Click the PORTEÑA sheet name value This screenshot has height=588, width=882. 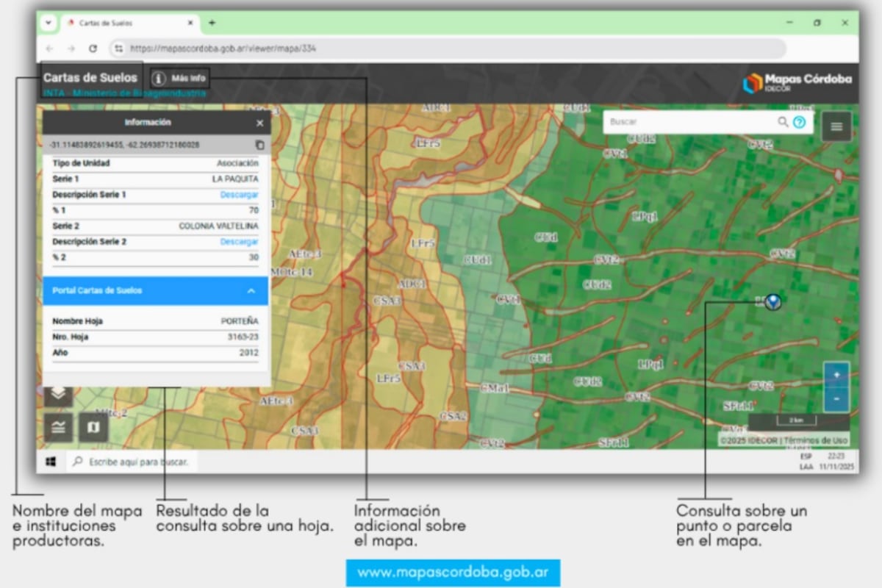pyautogui.click(x=240, y=321)
